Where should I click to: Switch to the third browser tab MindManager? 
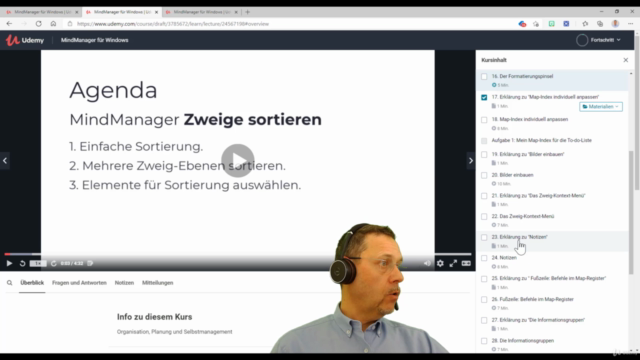(x=201, y=12)
